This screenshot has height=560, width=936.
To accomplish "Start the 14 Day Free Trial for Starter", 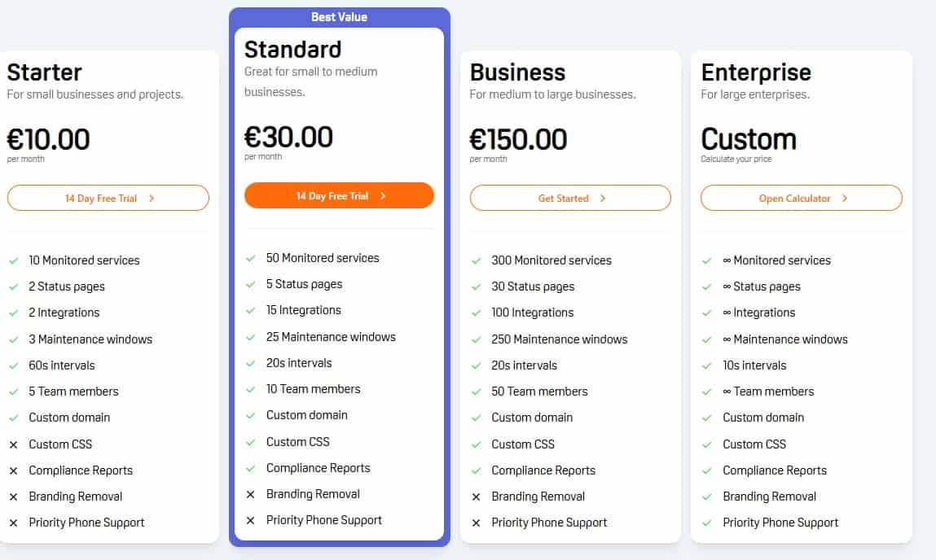I will (x=108, y=198).
